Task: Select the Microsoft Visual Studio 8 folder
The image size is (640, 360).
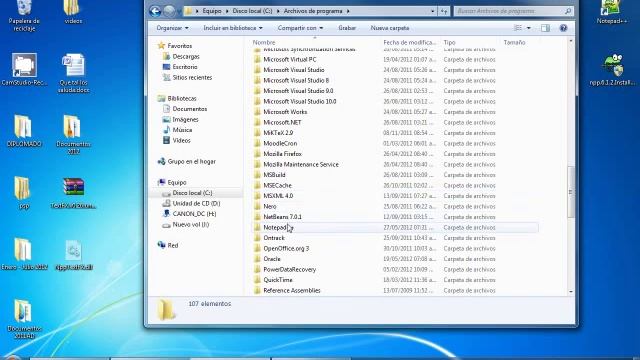Action: (296, 80)
